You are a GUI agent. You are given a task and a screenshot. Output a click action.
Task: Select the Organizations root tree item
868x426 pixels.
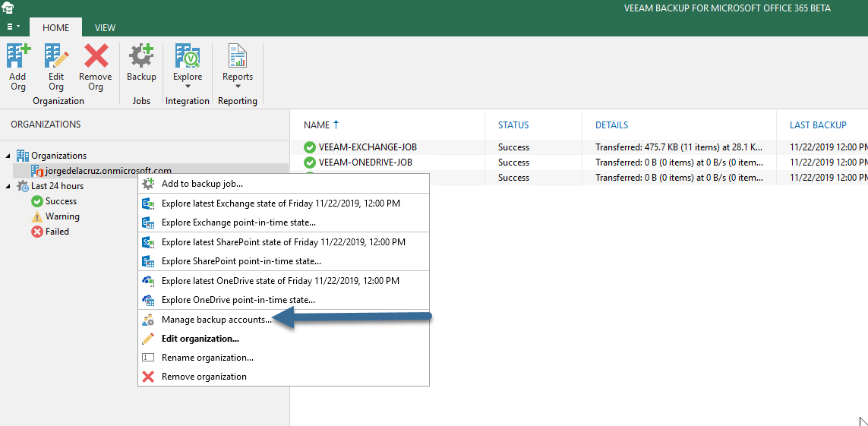(58, 156)
